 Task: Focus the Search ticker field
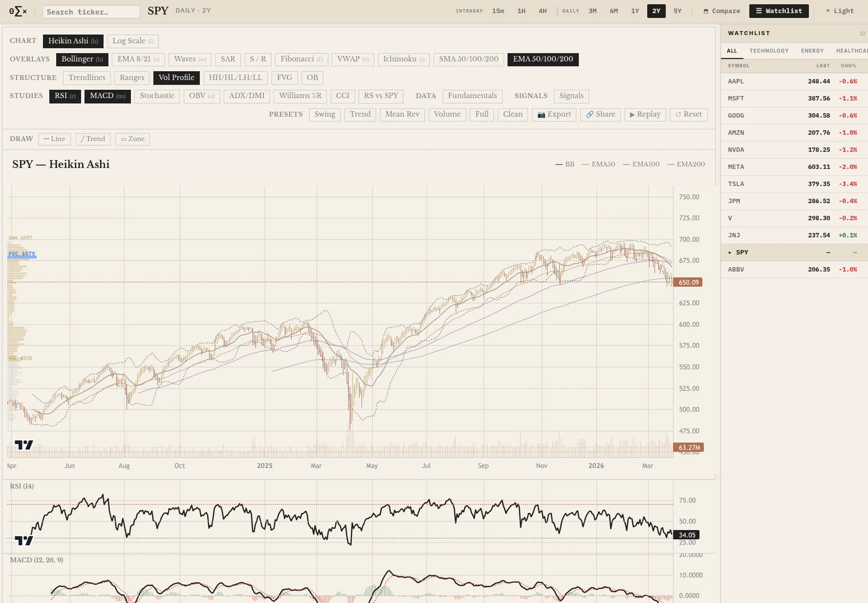tap(91, 11)
